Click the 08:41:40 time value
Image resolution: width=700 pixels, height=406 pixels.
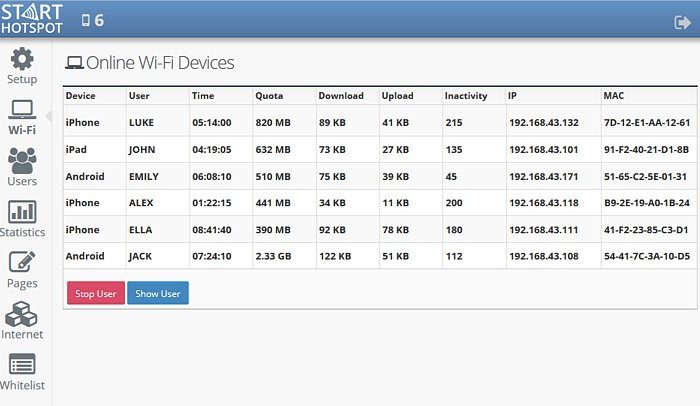click(x=212, y=230)
